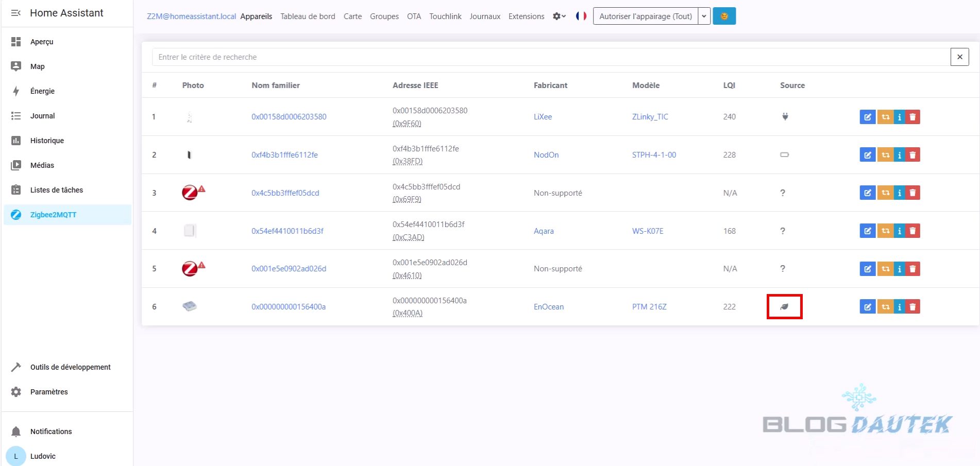This screenshot has width=980, height=466.
Task: Sort the table by LQI column header
Action: [729, 85]
